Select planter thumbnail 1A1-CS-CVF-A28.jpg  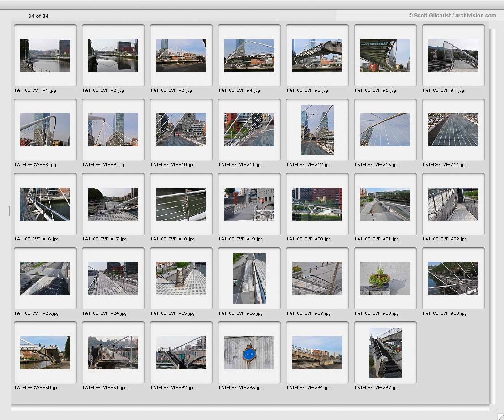point(385,278)
